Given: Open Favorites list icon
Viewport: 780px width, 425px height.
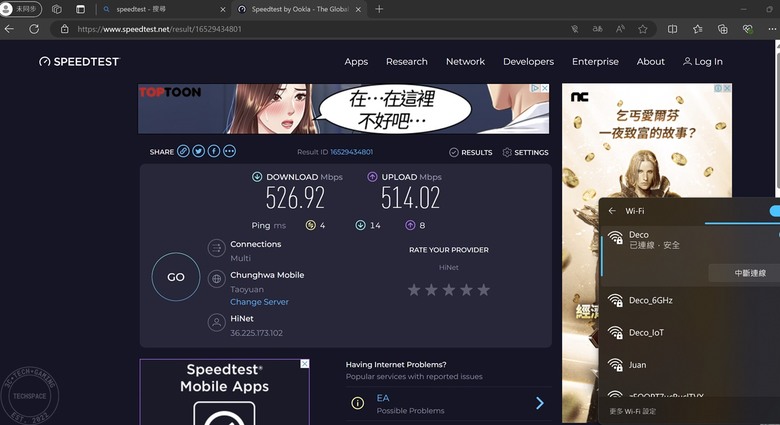Looking at the screenshot, I should (x=698, y=29).
